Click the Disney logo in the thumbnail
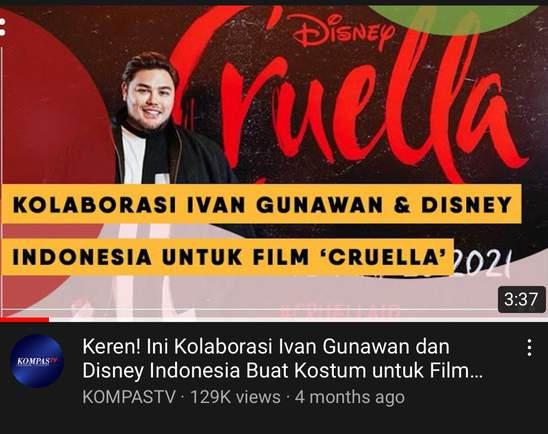The width and height of the screenshot is (548, 434). coord(342,31)
